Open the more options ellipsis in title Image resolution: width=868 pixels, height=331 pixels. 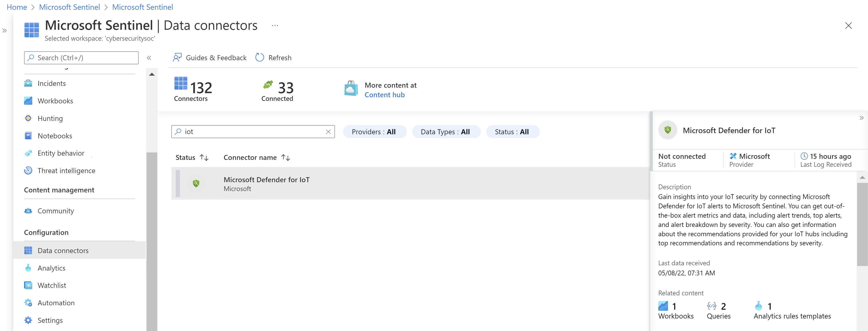pyautogui.click(x=275, y=26)
